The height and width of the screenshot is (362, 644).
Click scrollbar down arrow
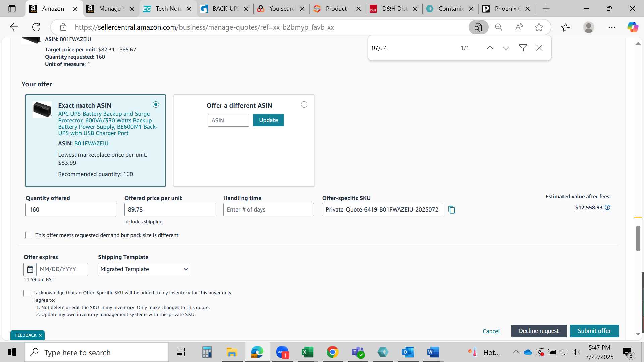click(x=638, y=334)
